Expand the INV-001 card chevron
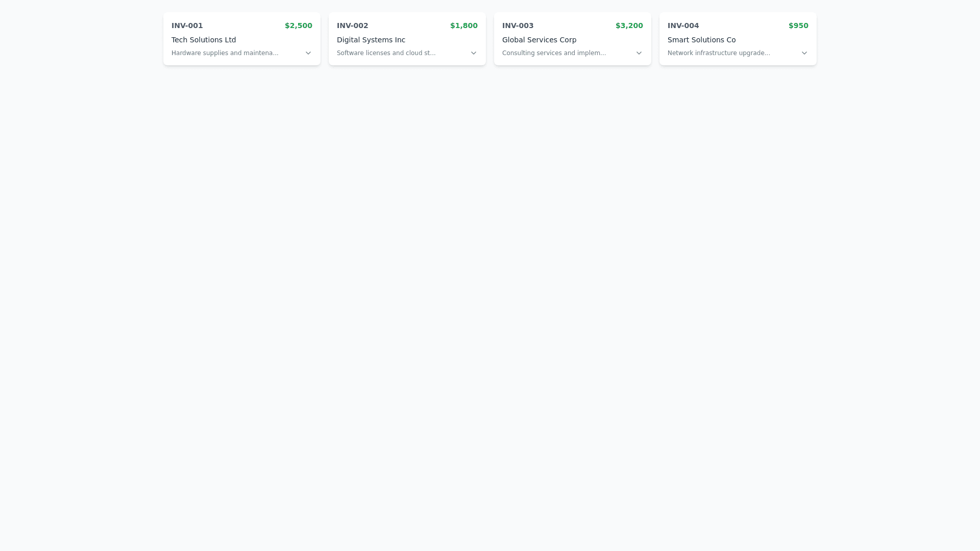 [308, 53]
